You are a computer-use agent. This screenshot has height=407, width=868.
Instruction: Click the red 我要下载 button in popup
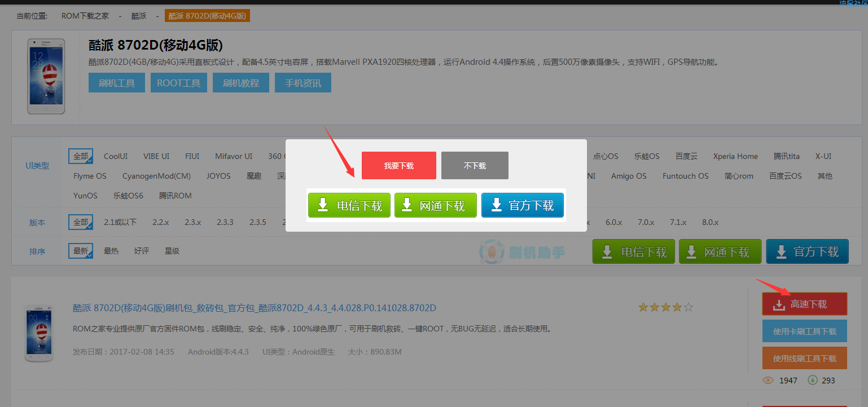399,166
